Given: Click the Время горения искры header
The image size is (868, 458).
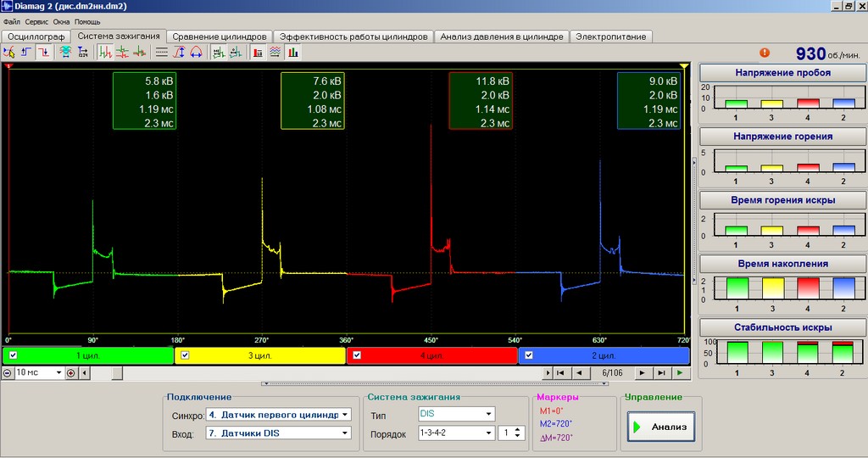Looking at the screenshot, I should [782, 200].
